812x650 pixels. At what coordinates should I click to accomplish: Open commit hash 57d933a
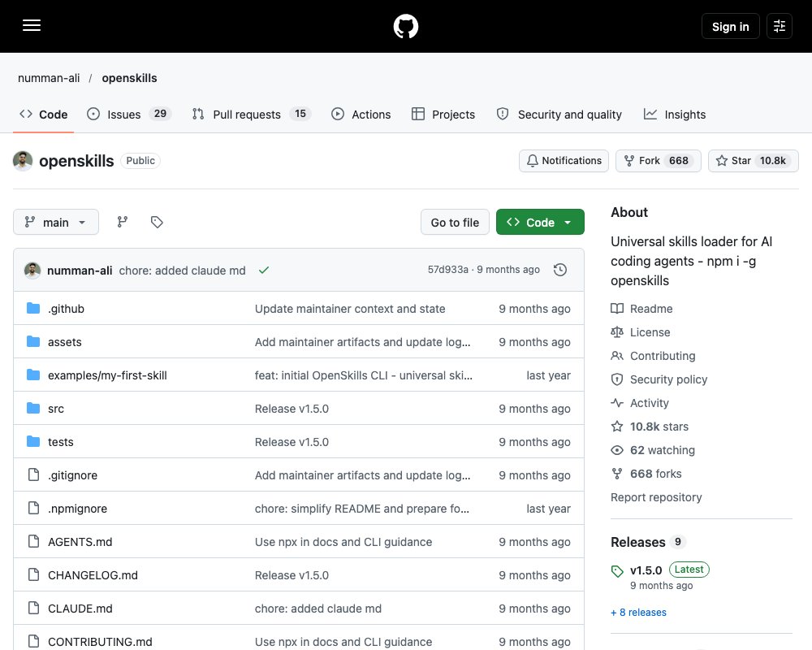(x=448, y=270)
